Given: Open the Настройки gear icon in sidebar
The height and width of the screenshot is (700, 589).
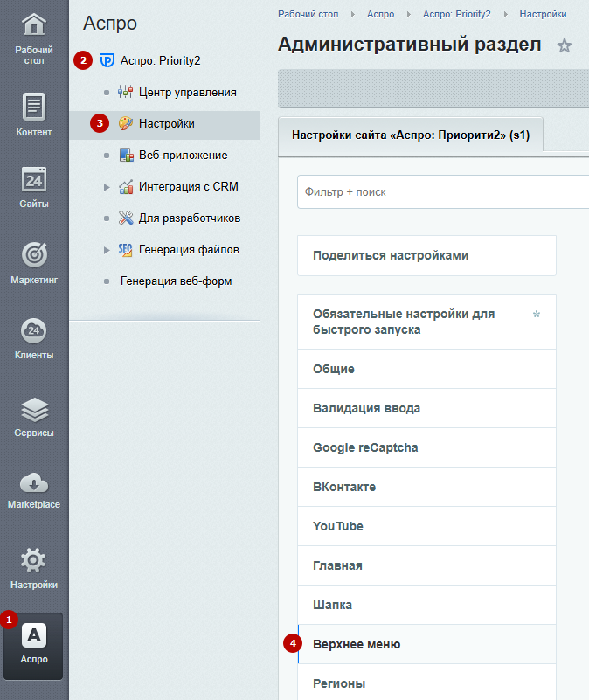Looking at the screenshot, I should tap(34, 560).
